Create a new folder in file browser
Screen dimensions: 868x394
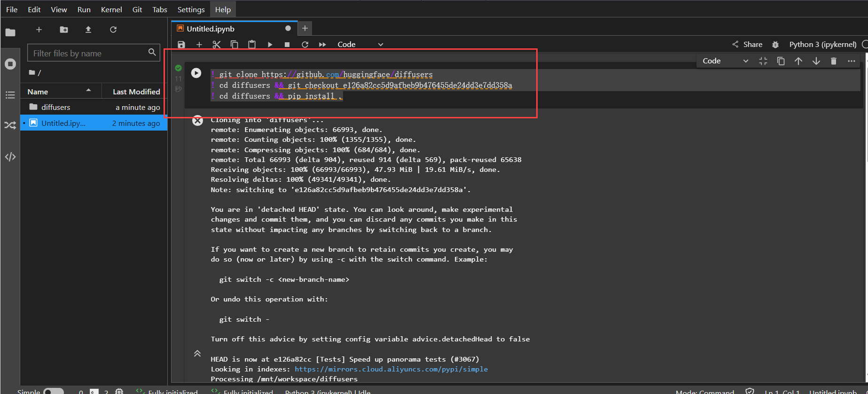pos(64,30)
